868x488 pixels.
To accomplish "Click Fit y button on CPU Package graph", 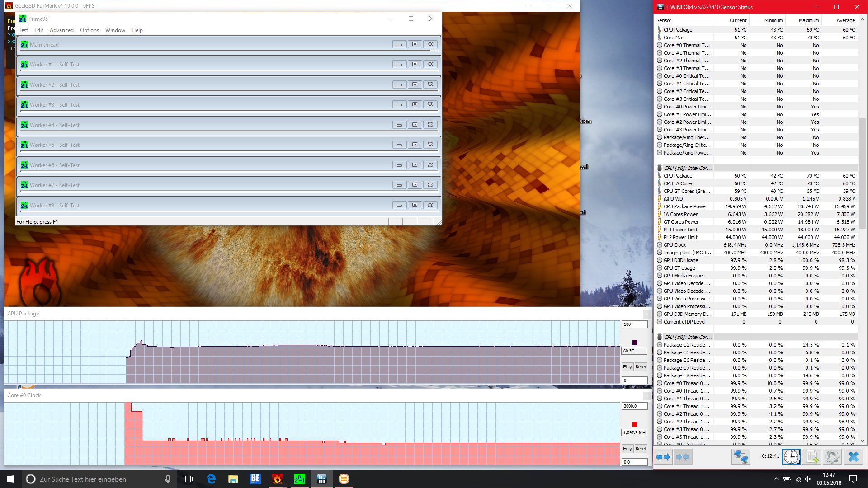I will pos(627,367).
